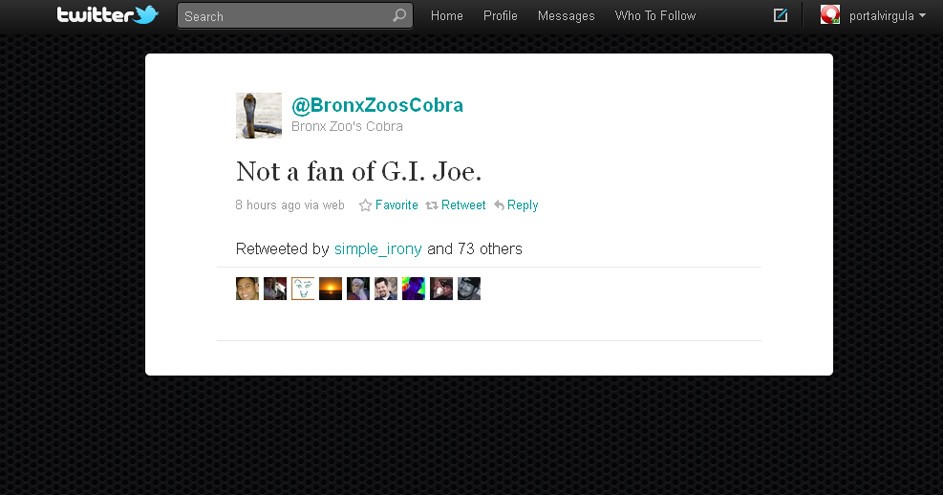Select the sunset retweeter avatar thumbnail

330,289
